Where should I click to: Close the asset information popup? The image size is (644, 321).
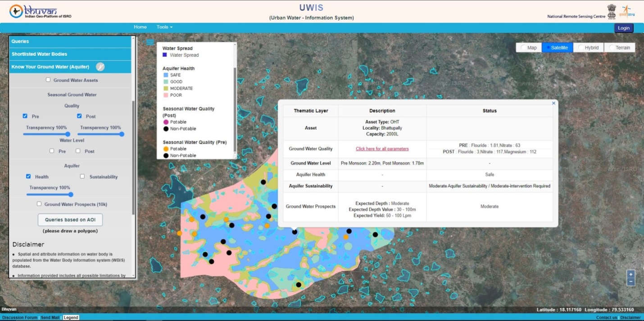click(553, 103)
